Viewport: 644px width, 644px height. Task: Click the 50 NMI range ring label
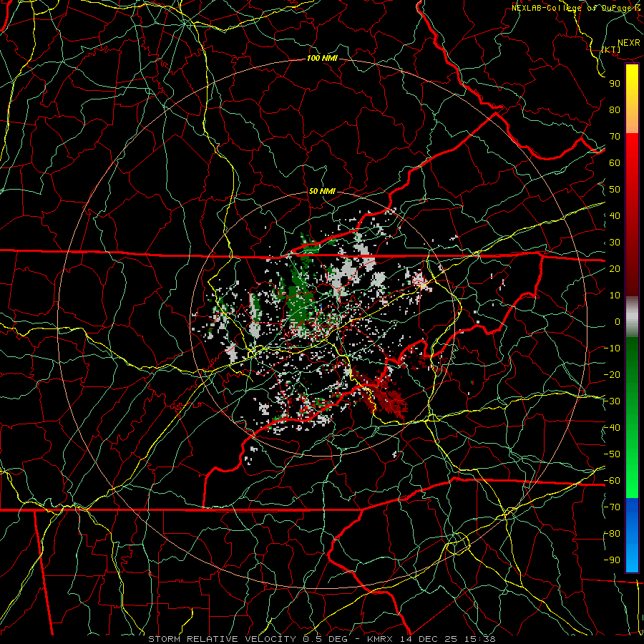(x=322, y=191)
